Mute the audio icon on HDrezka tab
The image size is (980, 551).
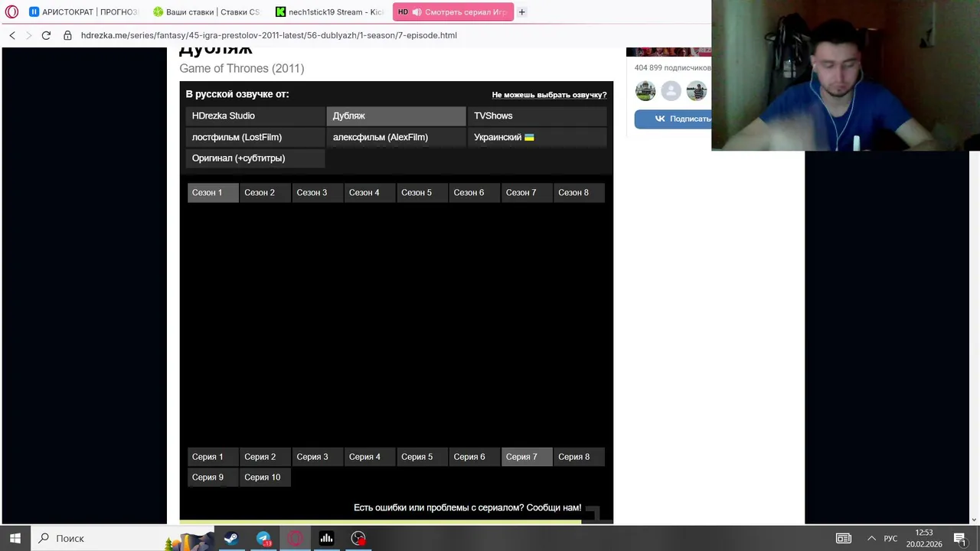pos(417,12)
